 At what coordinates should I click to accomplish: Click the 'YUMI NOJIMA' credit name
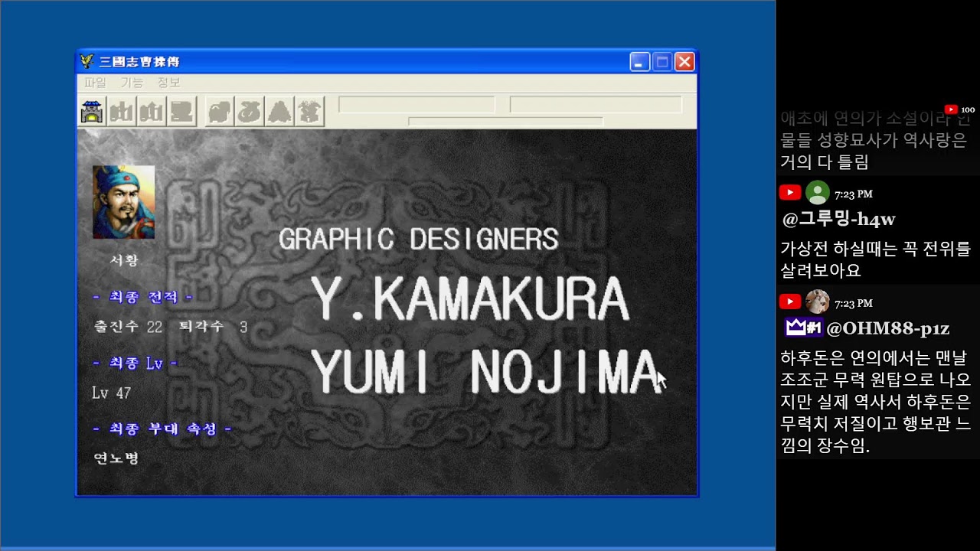click(x=486, y=372)
